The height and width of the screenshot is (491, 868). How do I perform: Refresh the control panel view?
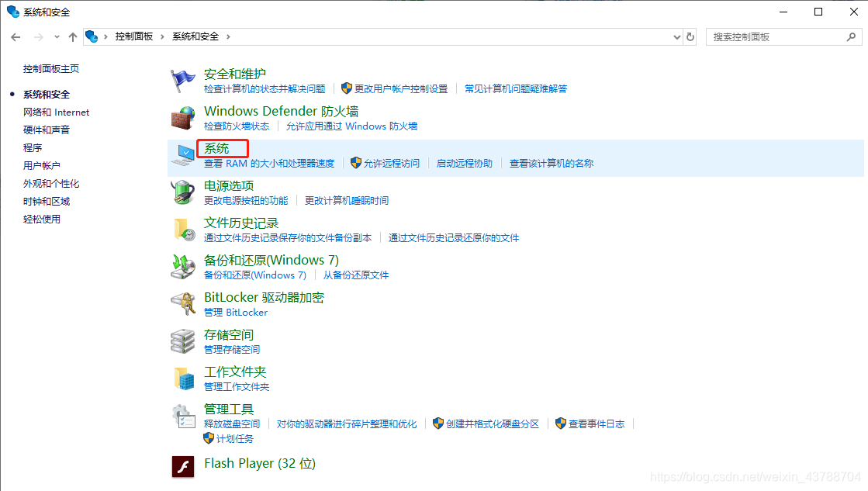click(x=690, y=36)
